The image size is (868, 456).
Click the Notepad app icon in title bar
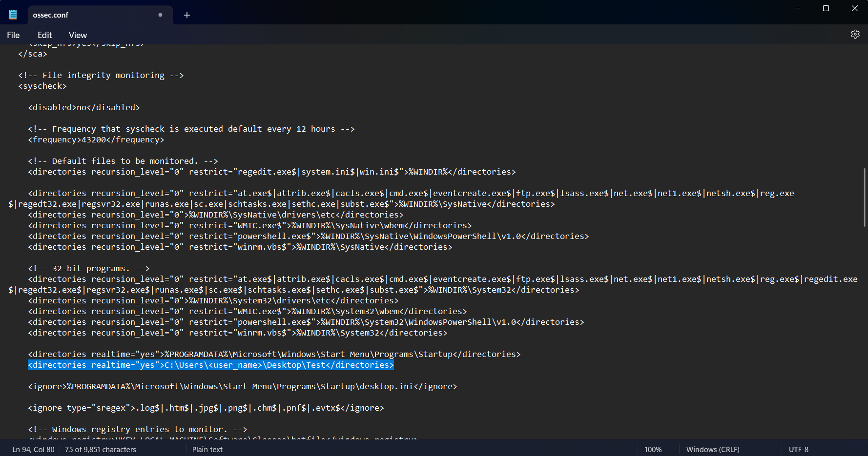pos(13,15)
